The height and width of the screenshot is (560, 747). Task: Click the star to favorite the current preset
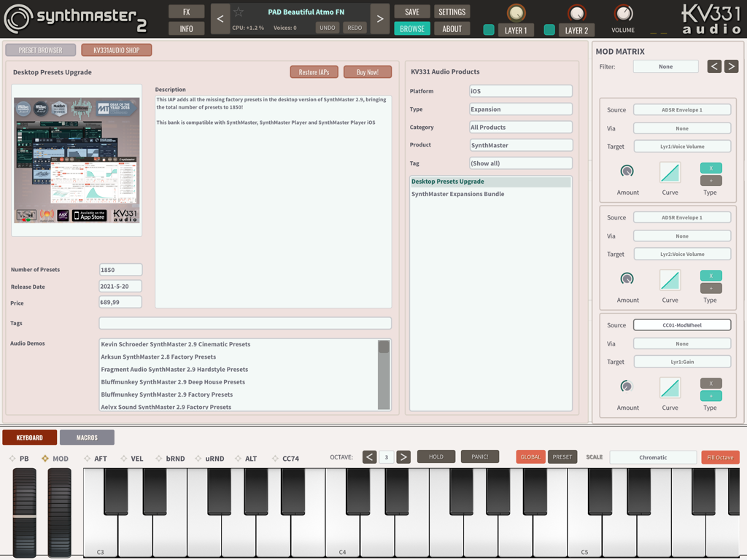237,11
